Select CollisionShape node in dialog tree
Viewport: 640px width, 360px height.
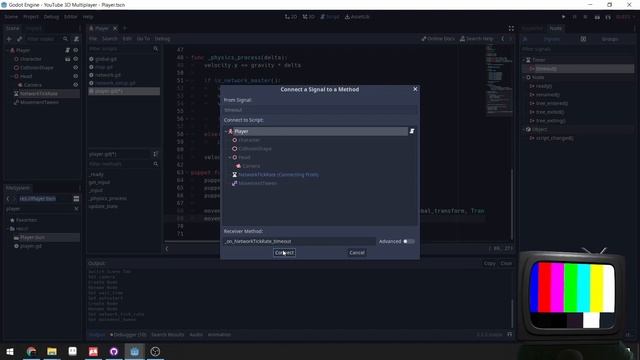[255, 149]
